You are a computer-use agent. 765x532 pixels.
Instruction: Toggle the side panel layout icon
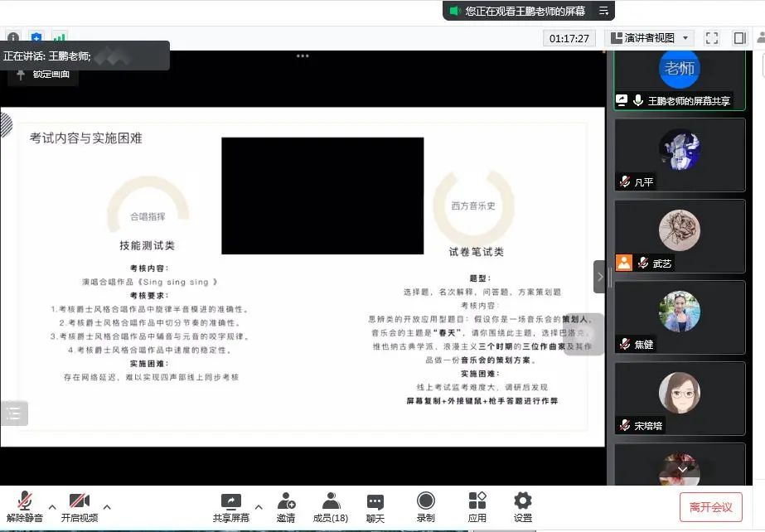click(x=739, y=38)
